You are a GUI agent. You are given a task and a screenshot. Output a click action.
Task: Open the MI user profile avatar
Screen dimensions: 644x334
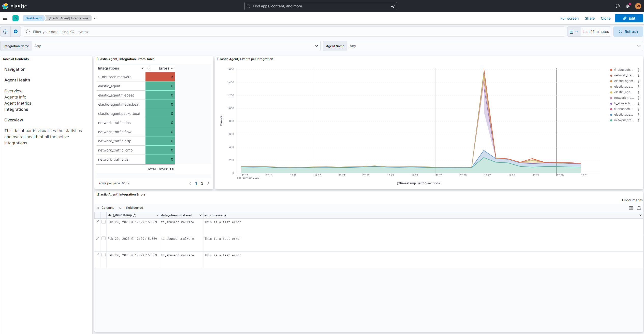click(638, 6)
